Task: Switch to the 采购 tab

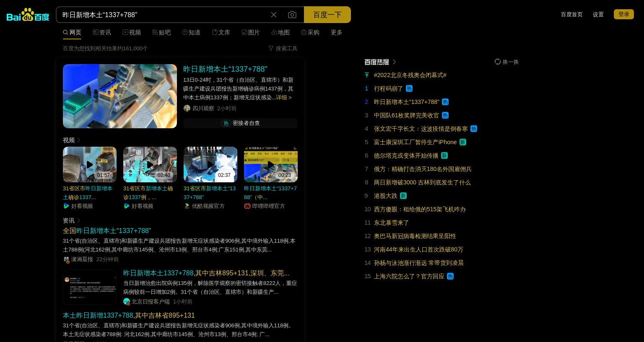Action: 310,32
